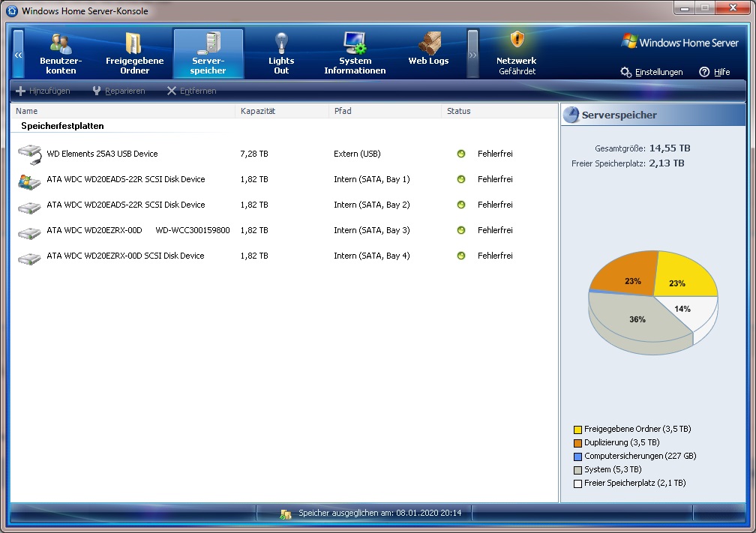Click the storage balance status bar icon
This screenshot has height=533, width=756.
coord(286,514)
